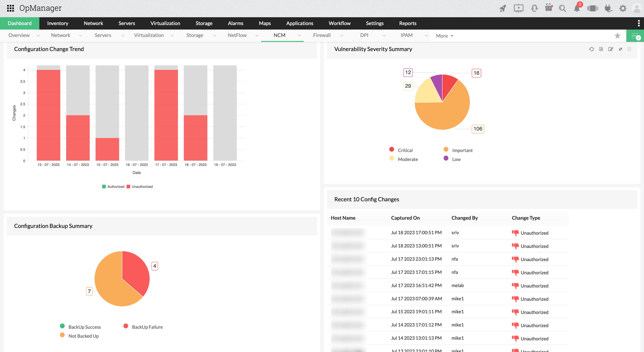The height and width of the screenshot is (352, 644).
Task: Toggle the Unauthorized legend in Configuration Change Trend
Action: point(140,187)
